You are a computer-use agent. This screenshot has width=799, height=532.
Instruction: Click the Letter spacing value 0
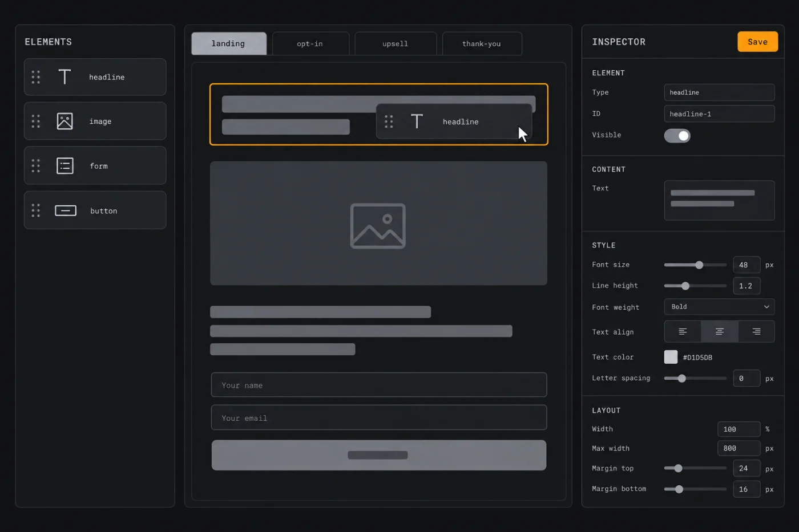point(746,378)
